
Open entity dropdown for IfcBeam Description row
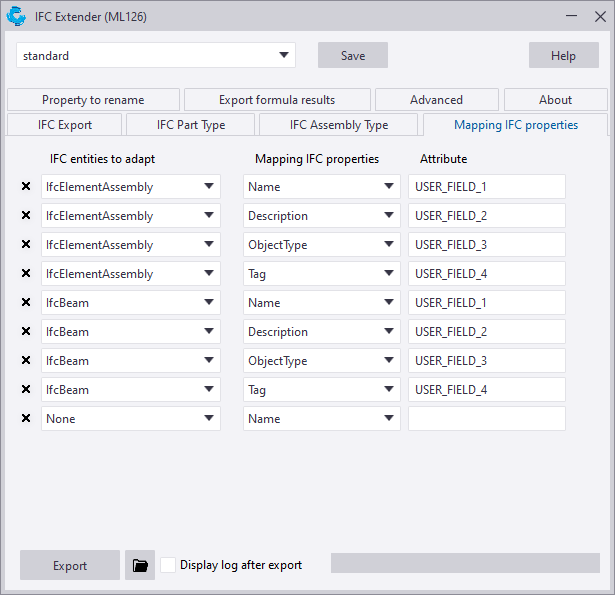point(131,331)
